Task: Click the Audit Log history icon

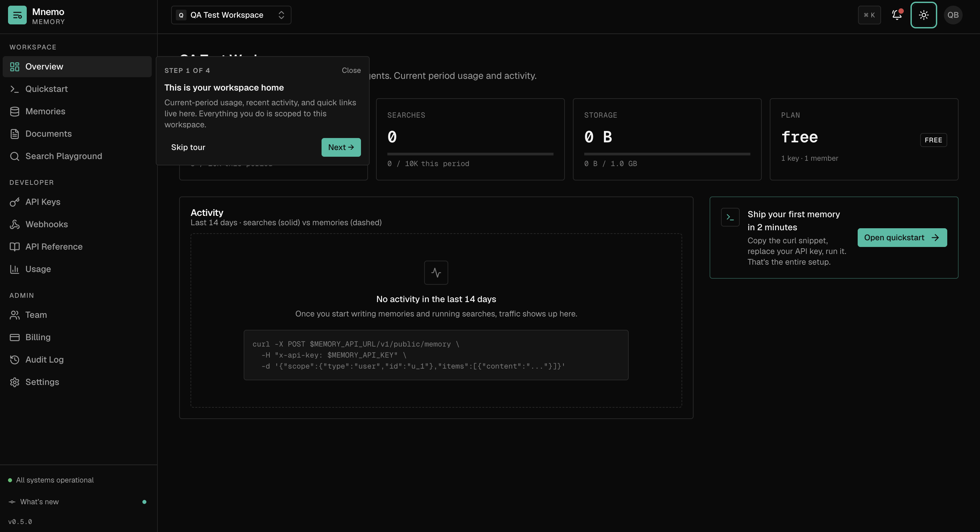Action: (14, 360)
